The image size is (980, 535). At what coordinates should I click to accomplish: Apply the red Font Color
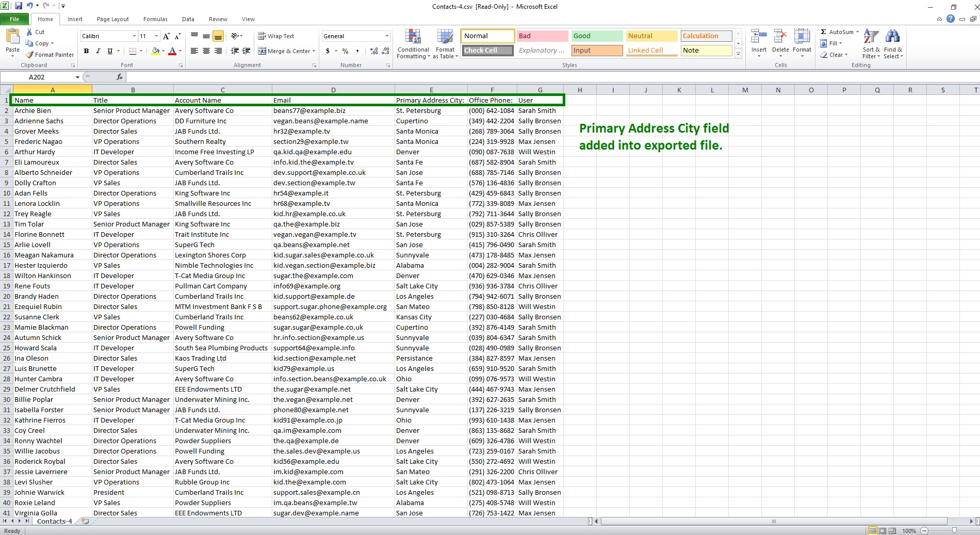tap(172, 51)
